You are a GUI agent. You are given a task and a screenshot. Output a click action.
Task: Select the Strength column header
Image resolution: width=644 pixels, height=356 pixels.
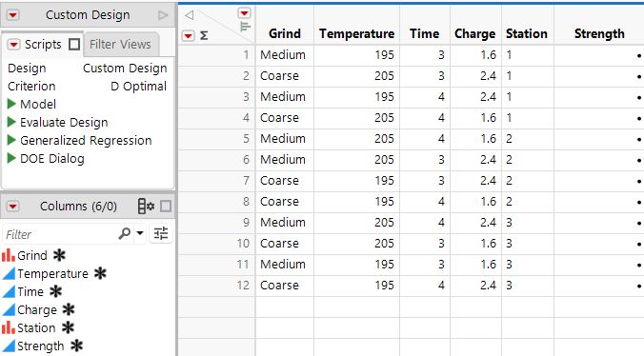599,33
